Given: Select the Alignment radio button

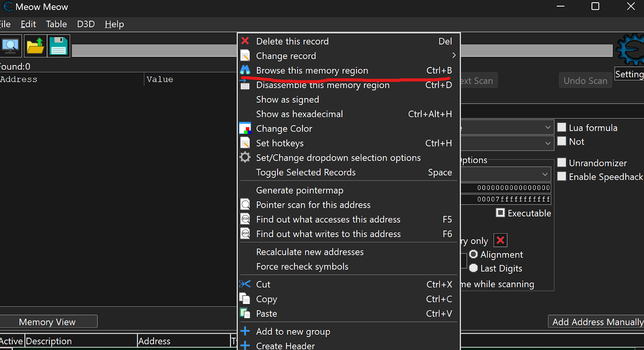Looking at the screenshot, I should pyautogui.click(x=473, y=254).
